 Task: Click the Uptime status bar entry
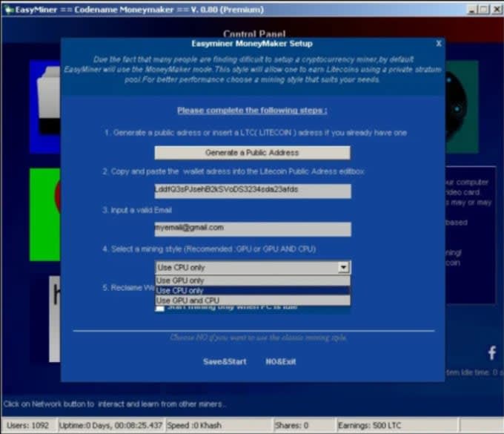[x=110, y=425]
